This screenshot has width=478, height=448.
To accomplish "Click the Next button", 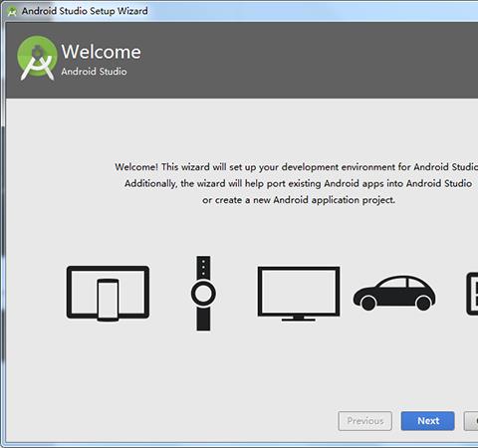I will tap(427, 421).
